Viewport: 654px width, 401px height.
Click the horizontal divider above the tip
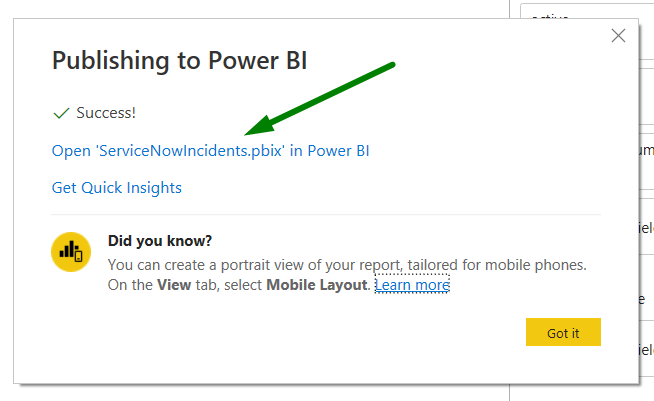(x=326, y=214)
